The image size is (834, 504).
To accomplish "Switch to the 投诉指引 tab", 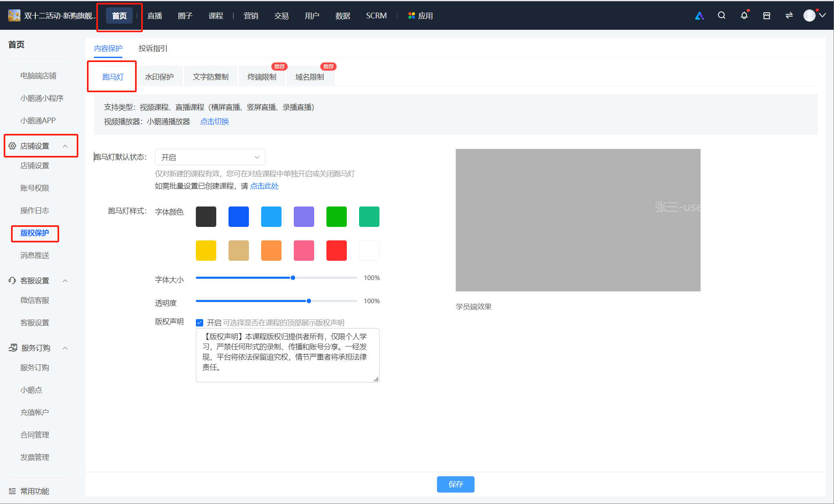I will pyautogui.click(x=153, y=48).
